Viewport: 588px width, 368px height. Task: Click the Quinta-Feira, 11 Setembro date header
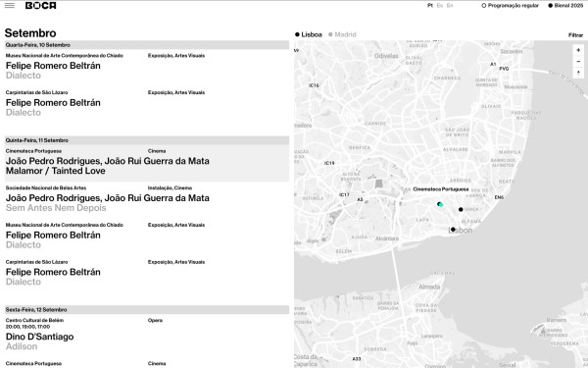[x=147, y=140]
